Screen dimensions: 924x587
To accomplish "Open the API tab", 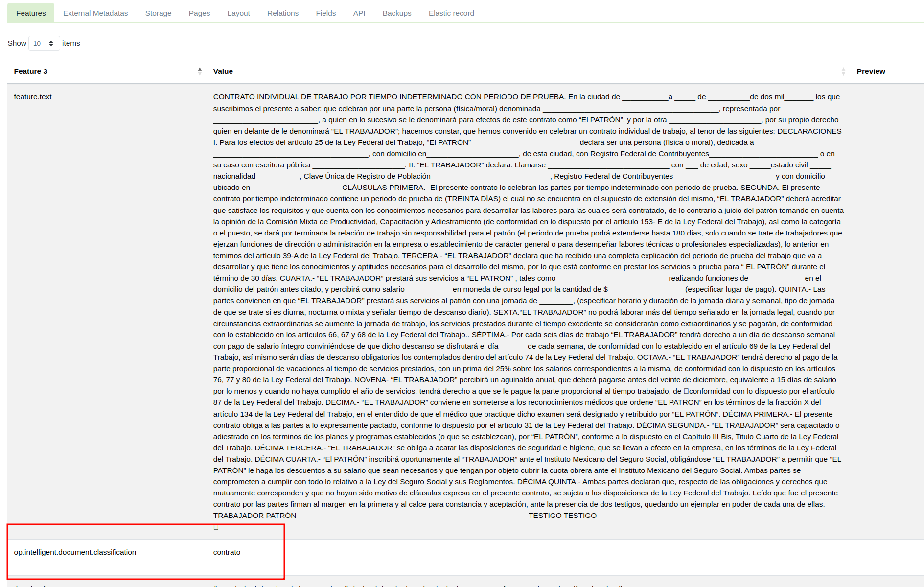I will (359, 13).
